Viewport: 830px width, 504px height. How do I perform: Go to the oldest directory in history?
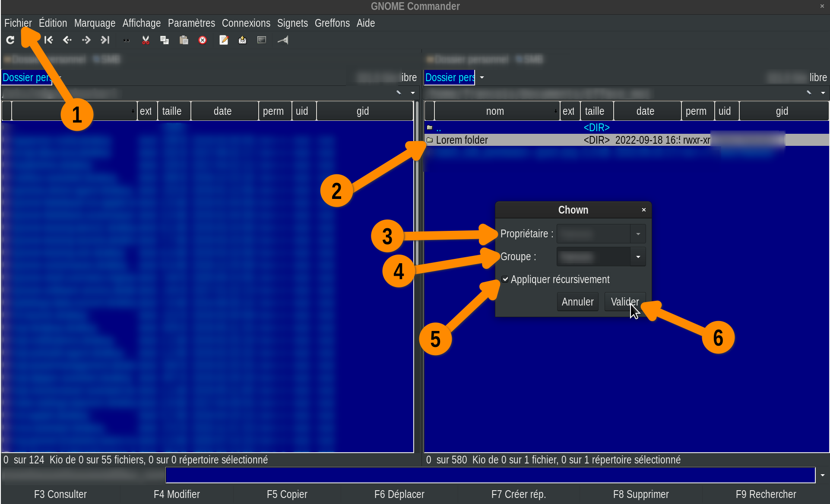(x=48, y=40)
